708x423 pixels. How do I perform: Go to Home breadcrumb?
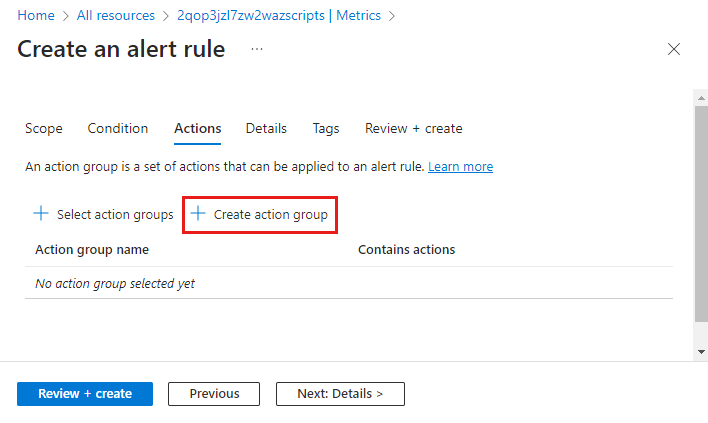[36, 15]
